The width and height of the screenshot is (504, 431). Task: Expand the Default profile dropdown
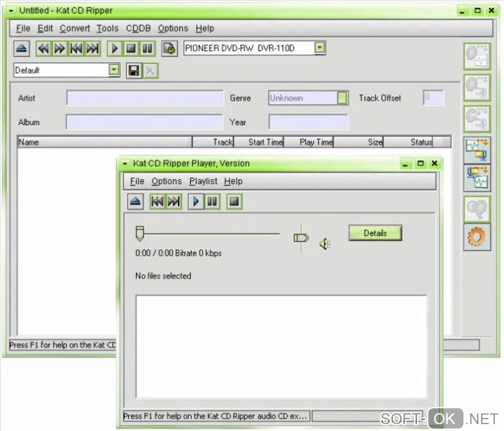[114, 70]
